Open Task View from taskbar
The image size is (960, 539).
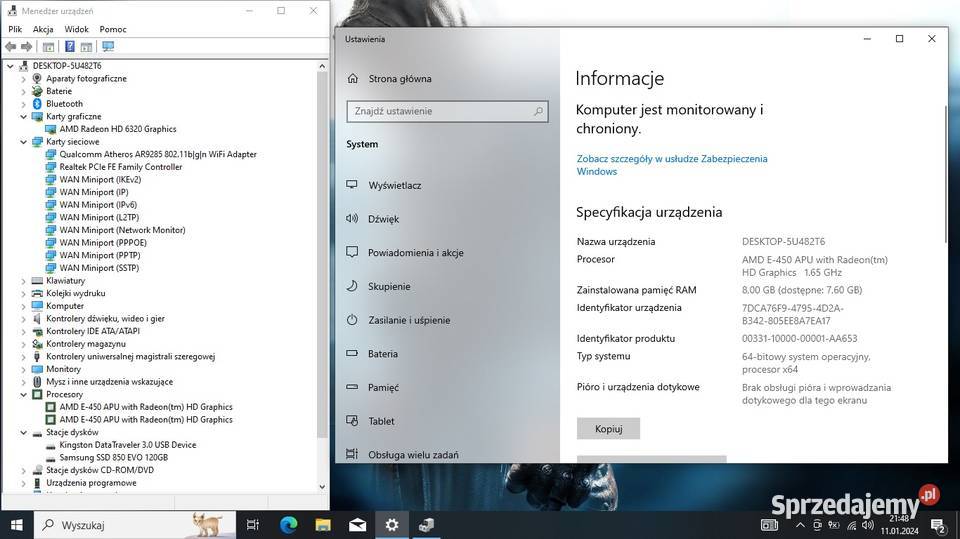(x=252, y=525)
